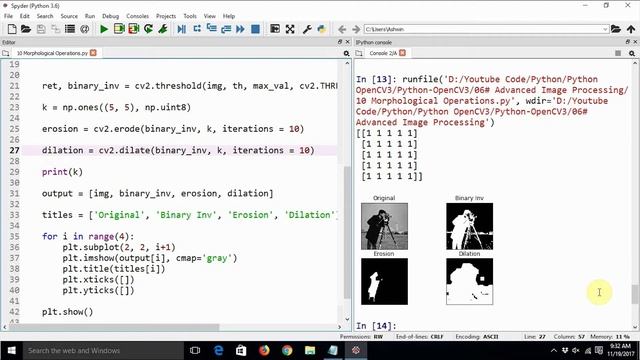Open Firefox from the taskbar
Viewport: 640px width, 360px height.
[x=264, y=350]
